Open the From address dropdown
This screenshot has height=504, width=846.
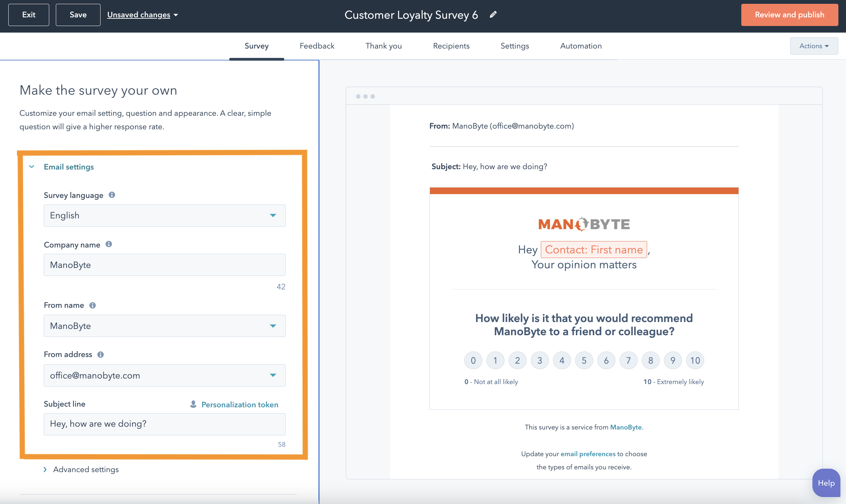point(164,375)
